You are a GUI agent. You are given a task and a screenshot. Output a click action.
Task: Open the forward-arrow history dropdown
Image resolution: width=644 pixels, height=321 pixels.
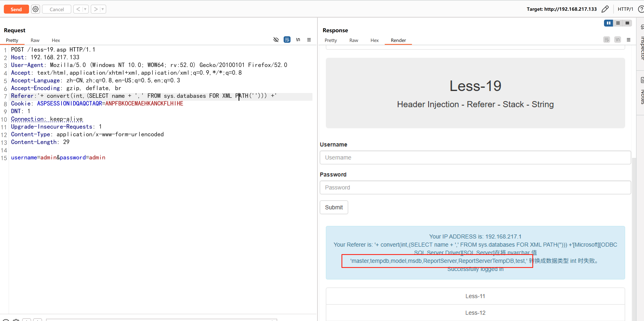click(x=102, y=9)
